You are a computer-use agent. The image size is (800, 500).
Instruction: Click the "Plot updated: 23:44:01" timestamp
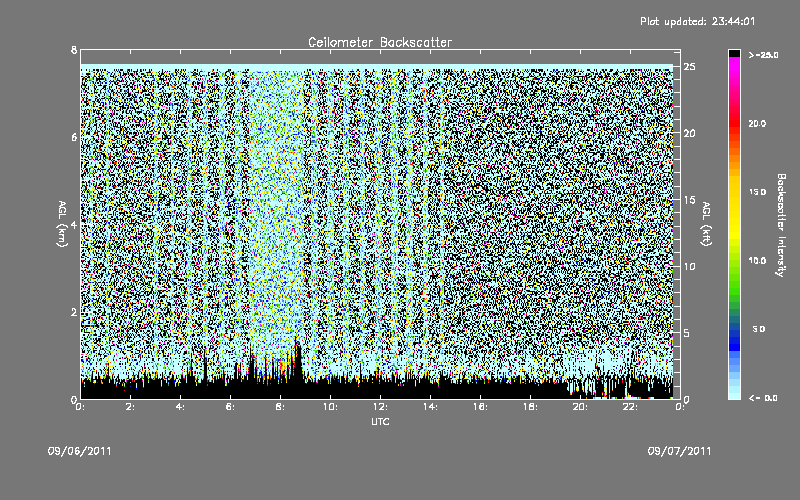coord(697,21)
